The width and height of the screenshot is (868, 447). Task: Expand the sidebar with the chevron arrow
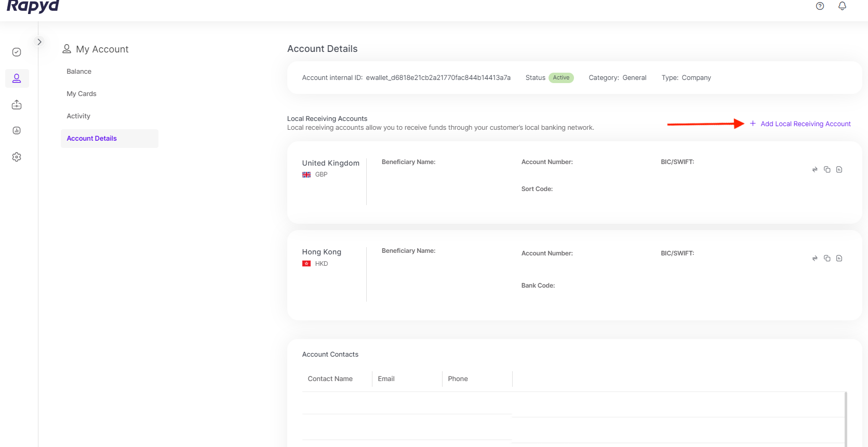[39, 42]
